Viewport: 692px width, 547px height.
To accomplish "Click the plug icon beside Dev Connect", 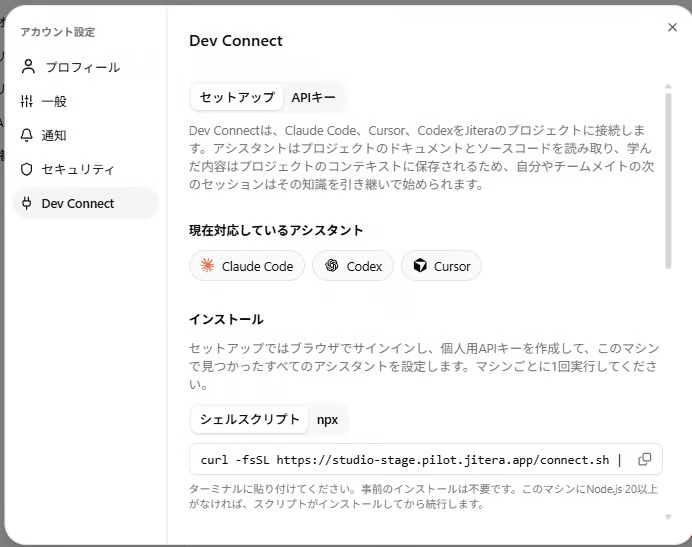I will (x=26, y=203).
